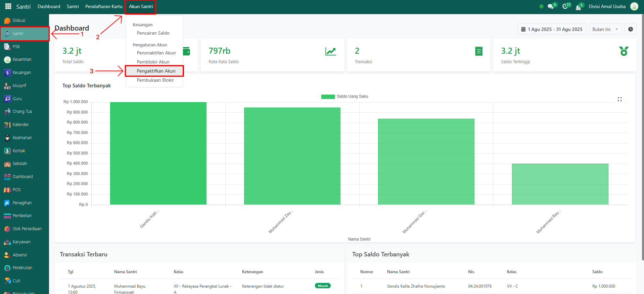This screenshot has width=644, height=294.
Task: Open activity clock icon with badge 17
Action: (x=565, y=6)
